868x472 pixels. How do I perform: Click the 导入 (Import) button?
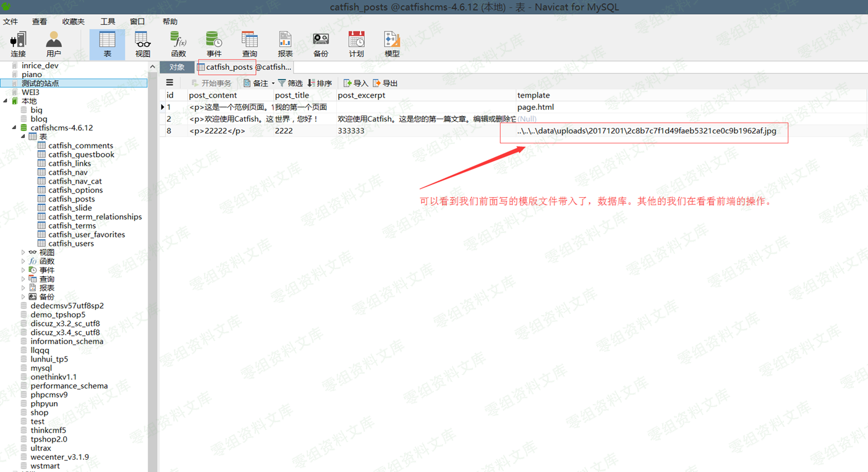click(355, 83)
